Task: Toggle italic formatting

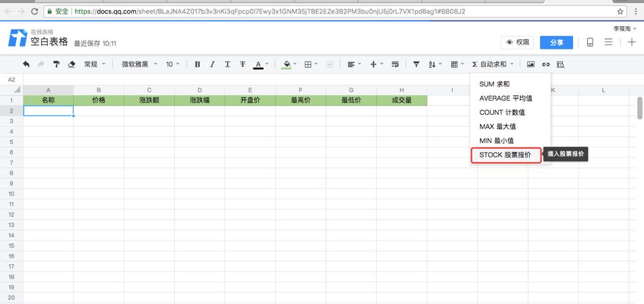Action: pyautogui.click(x=212, y=64)
